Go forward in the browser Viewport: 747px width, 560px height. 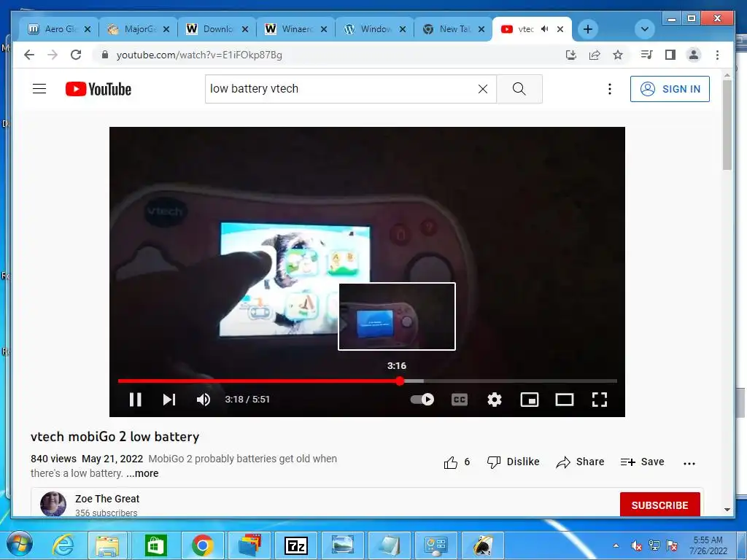tap(53, 55)
